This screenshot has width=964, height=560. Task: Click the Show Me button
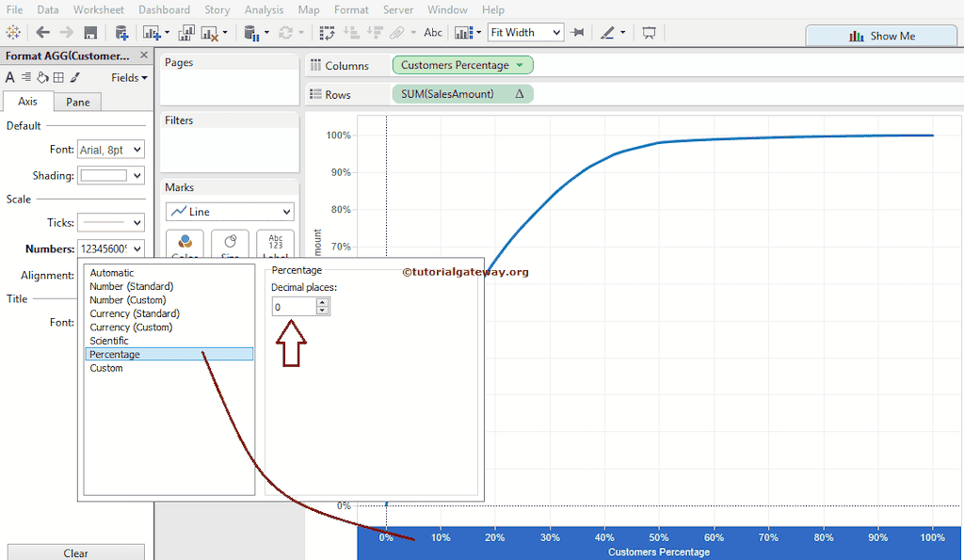coord(882,36)
